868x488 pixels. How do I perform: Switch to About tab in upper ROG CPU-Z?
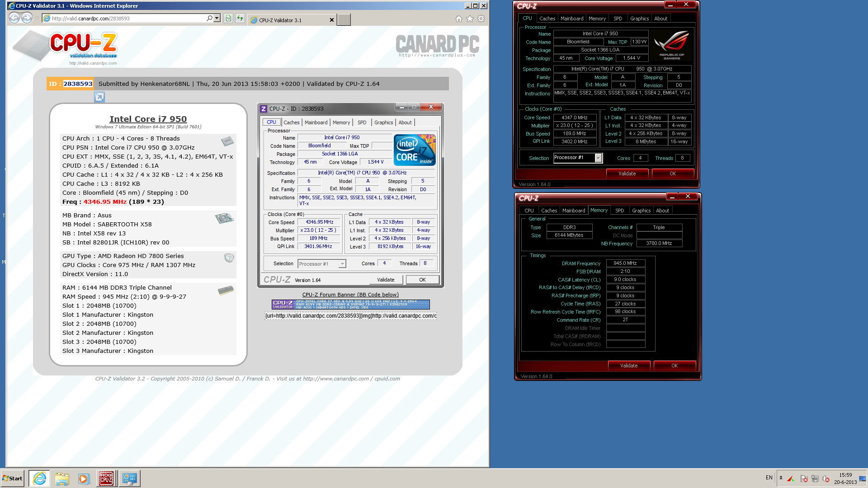click(x=660, y=19)
